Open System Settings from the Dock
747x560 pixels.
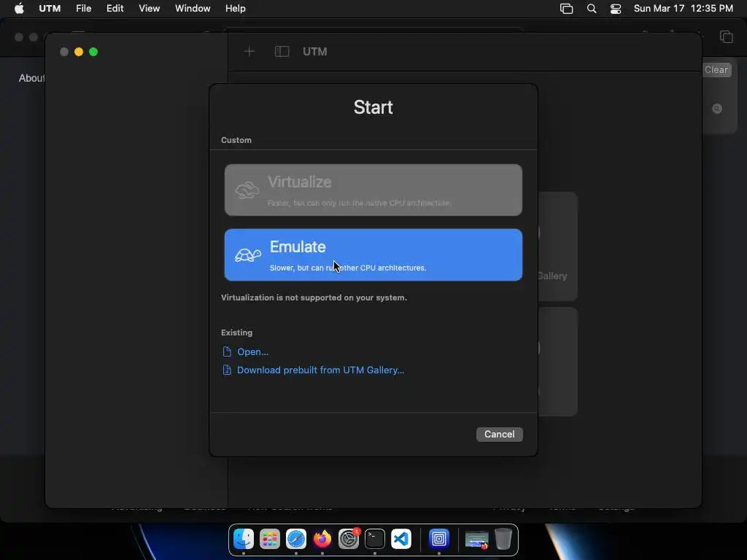[x=349, y=539]
